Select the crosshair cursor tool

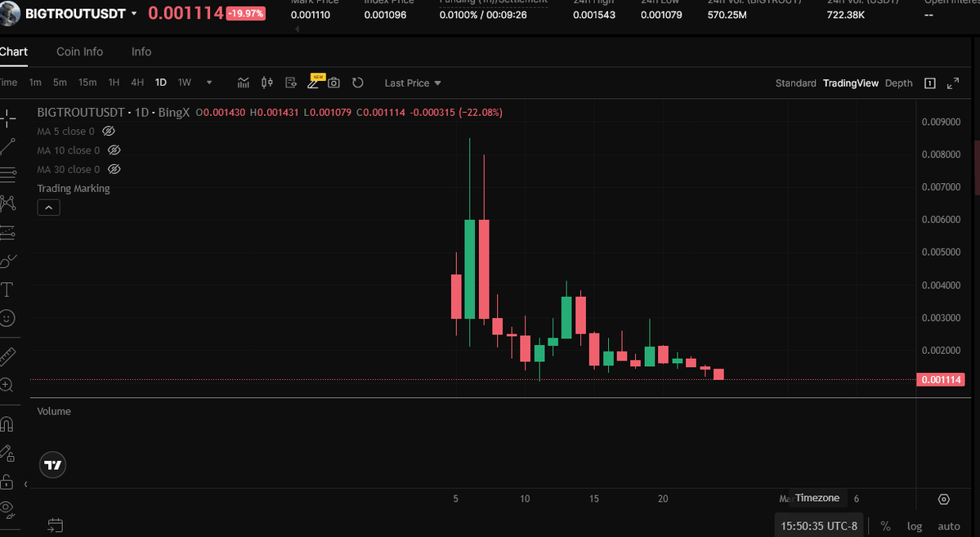point(7,118)
